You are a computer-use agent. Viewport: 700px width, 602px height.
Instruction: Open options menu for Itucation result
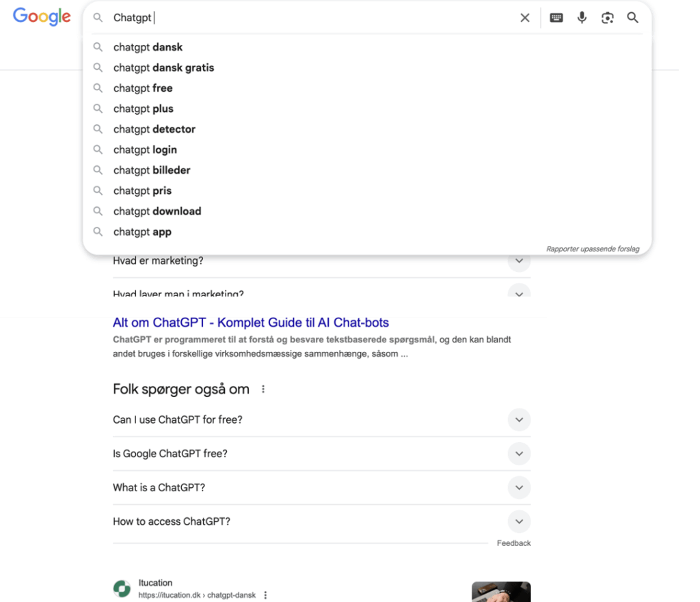click(265, 595)
